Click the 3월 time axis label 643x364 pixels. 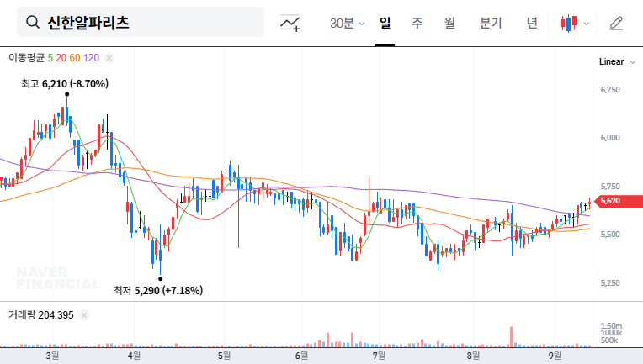(52, 356)
